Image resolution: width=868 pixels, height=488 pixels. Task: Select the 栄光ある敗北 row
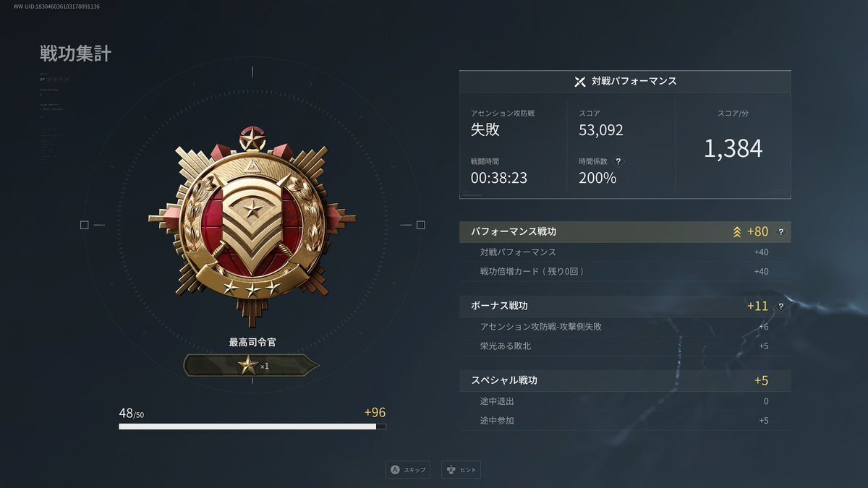point(625,346)
